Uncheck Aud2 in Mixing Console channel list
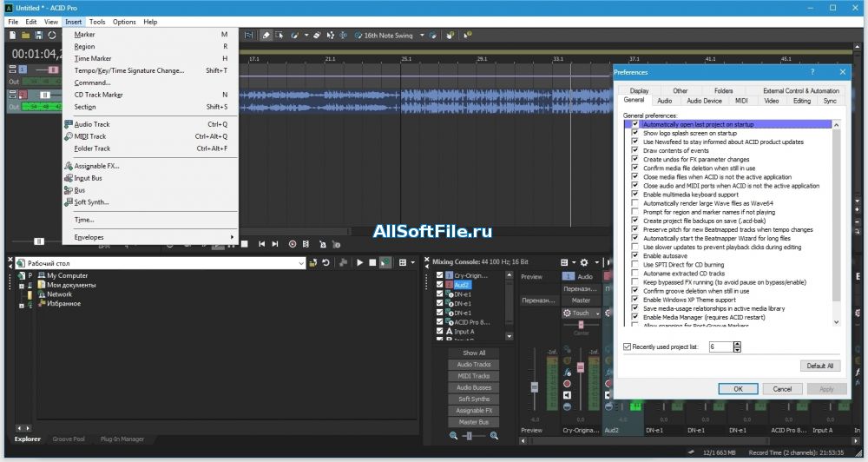 point(439,285)
